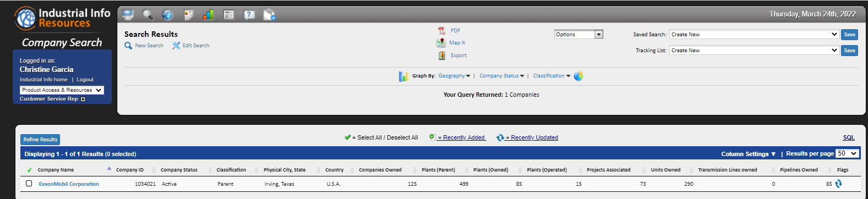This screenshot has width=868, height=199.
Task: Sort by Units Owned column
Action: click(x=665, y=170)
